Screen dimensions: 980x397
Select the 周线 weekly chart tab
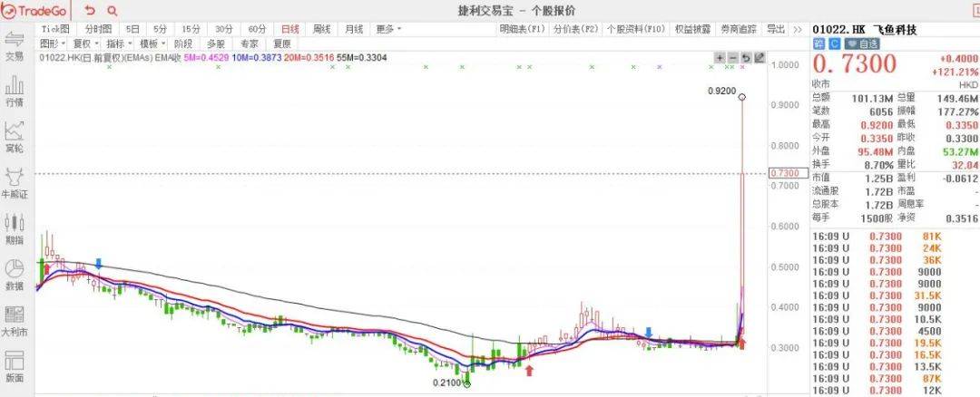tap(321, 29)
